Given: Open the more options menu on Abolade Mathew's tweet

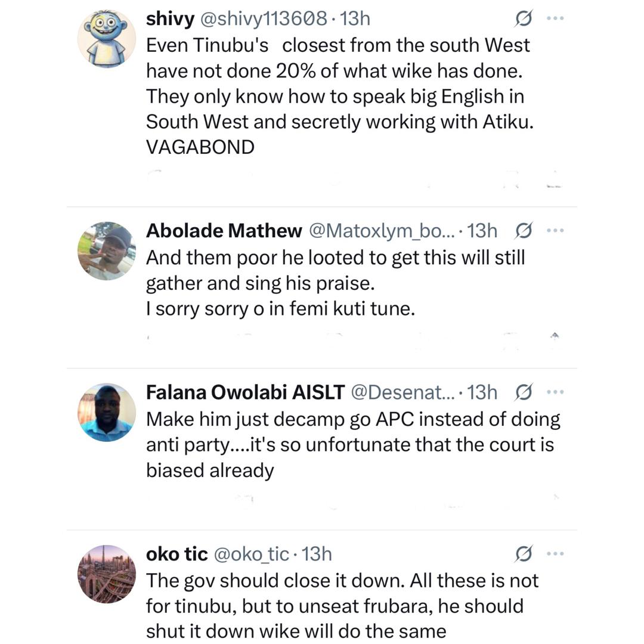Looking at the screenshot, I should [x=556, y=230].
